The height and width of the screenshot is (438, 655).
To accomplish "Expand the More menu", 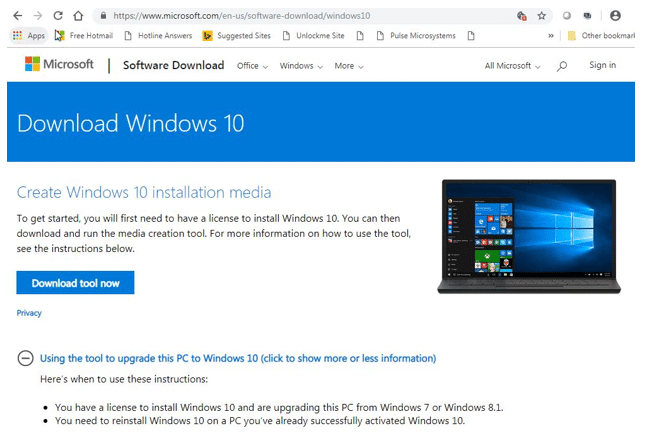I will pyautogui.click(x=349, y=66).
